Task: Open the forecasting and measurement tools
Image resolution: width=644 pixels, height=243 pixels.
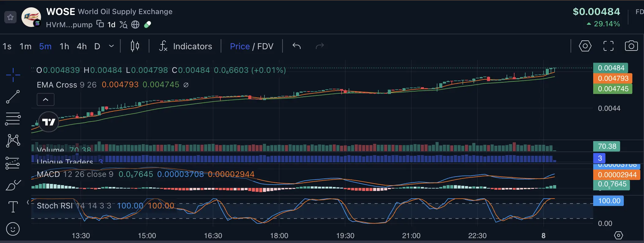Action: (x=13, y=163)
